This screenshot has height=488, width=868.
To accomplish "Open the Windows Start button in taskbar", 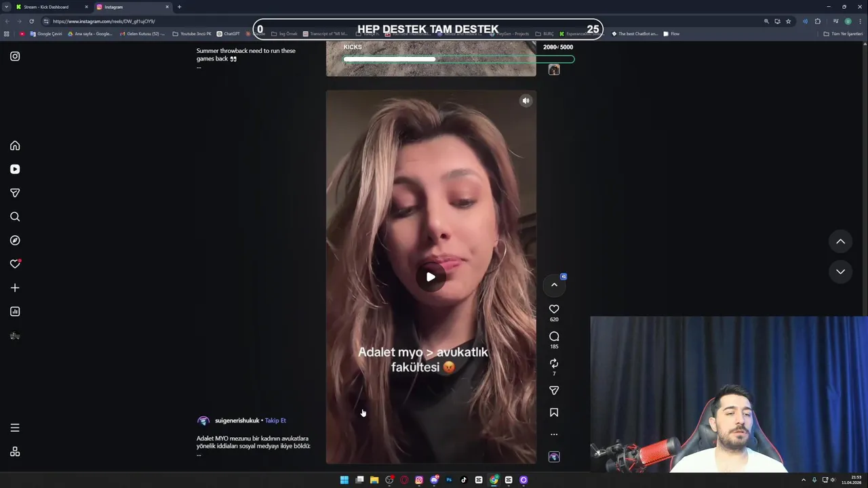I will tap(344, 480).
